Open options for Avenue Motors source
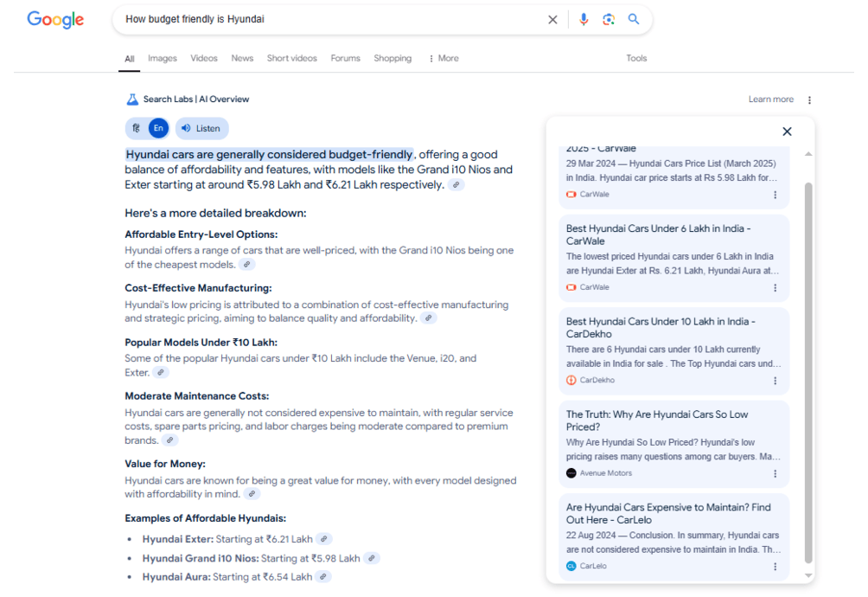The height and width of the screenshot is (597, 868). pyautogui.click(x=775, y=473)
